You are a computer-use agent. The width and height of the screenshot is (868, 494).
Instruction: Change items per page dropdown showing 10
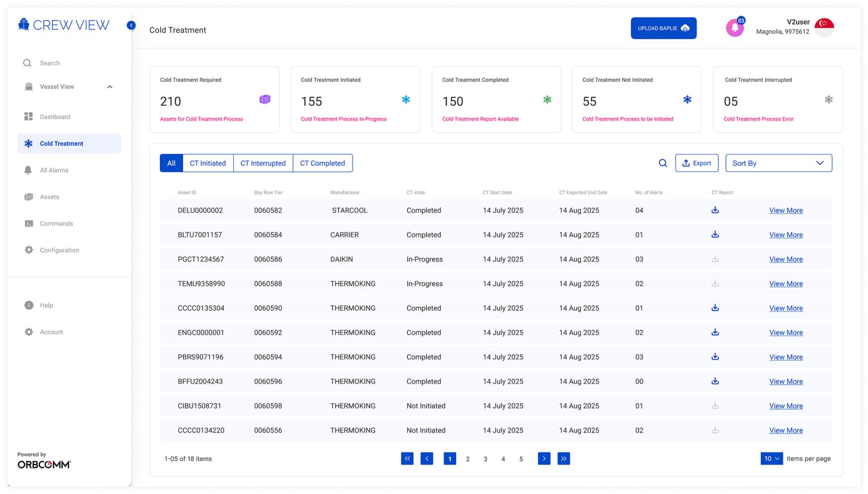772,459
